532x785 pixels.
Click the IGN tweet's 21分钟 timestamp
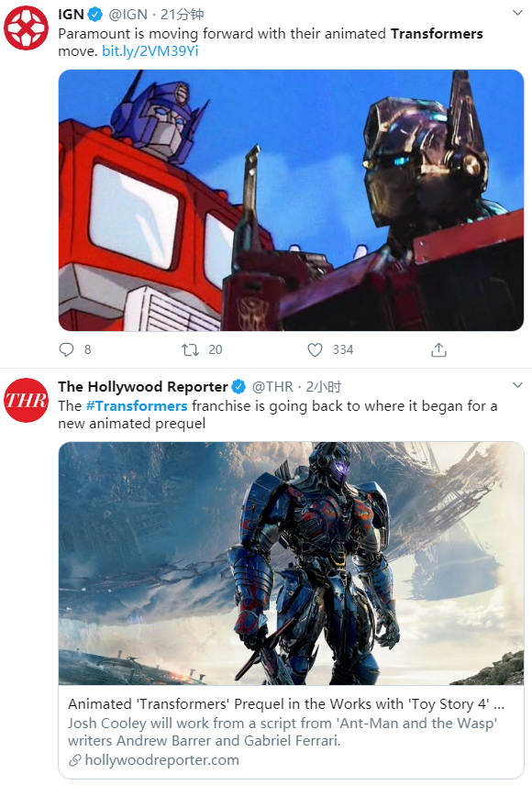[x=182, y=15]
